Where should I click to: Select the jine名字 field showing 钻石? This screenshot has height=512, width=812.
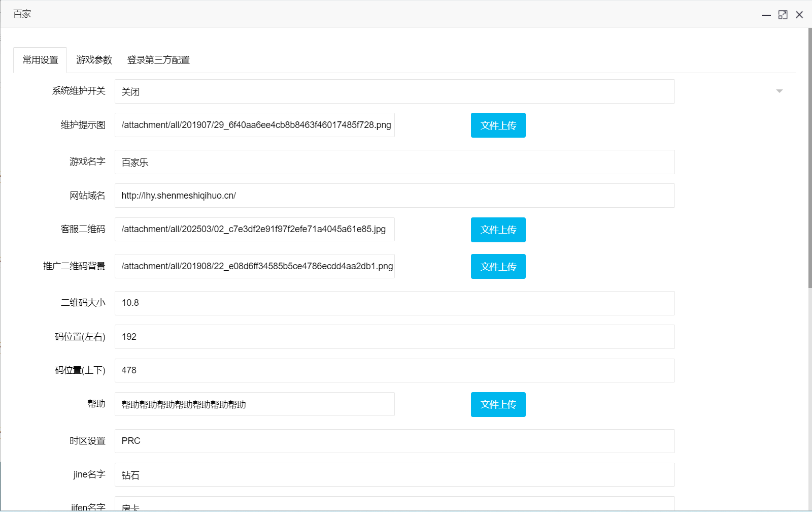(x=395, y=475)
